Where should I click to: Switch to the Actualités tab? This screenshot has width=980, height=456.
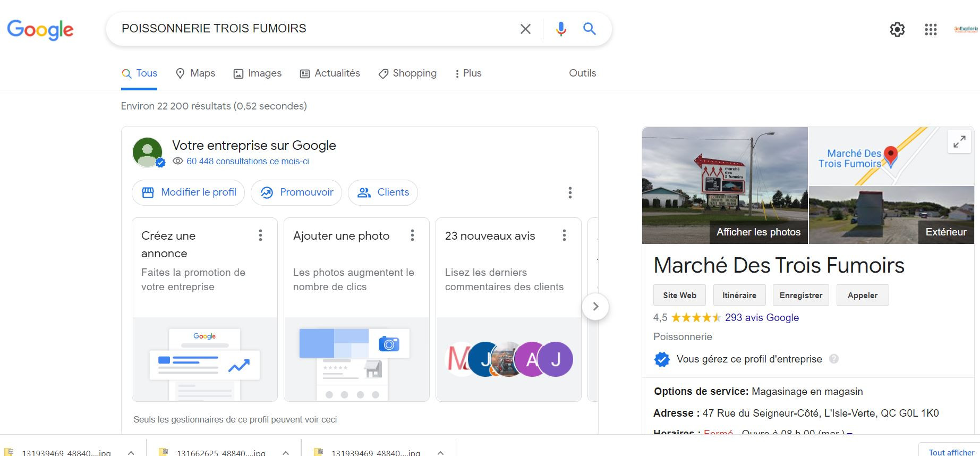tap(330, 73)
